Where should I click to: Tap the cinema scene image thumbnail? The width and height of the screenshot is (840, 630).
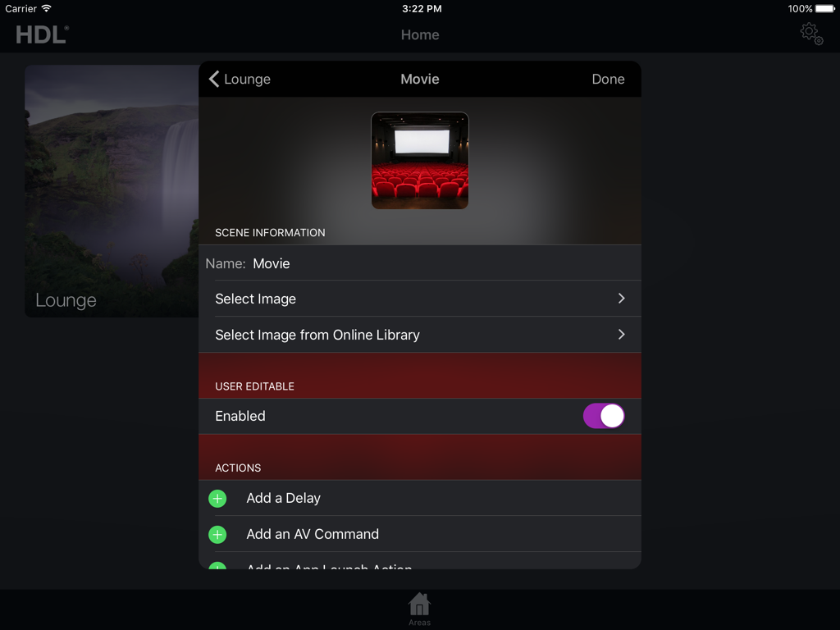[420, 161]
